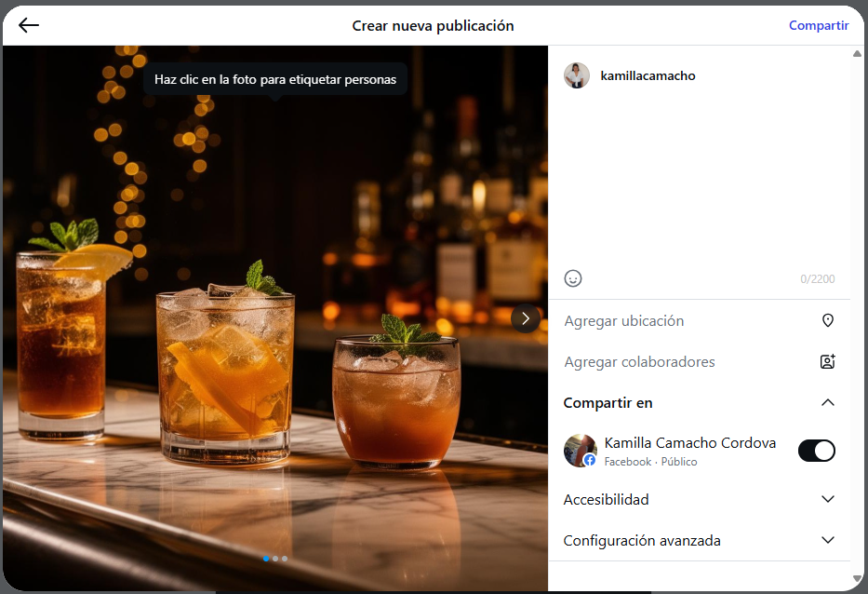Share the post with Compartir
Screen dimensions: 868x594
coord(819,24)
